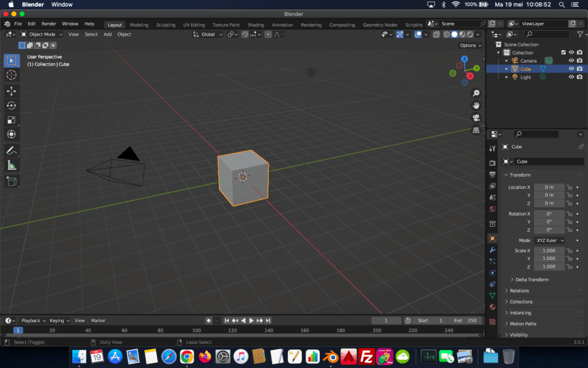Open Material Properties in the properties panel
Viewport: 588px width, 368px height.
[x=492, y=308]
